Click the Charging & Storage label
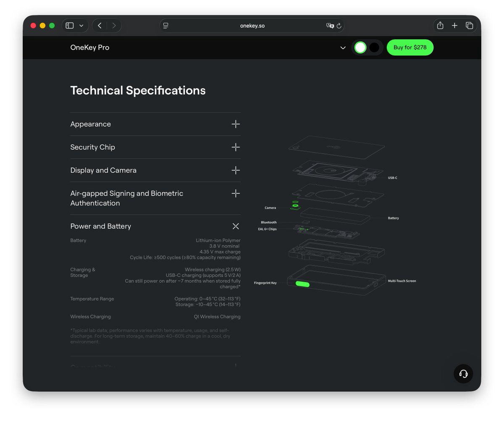 [83, 273]
